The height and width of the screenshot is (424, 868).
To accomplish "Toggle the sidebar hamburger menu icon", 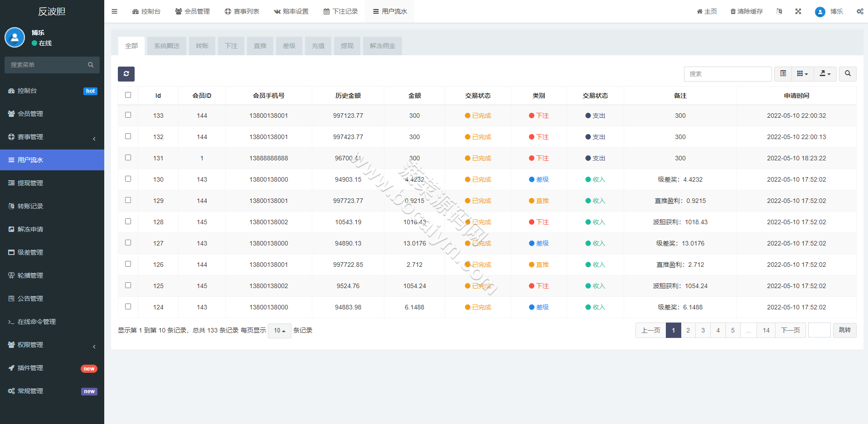I will pos(115,11).
